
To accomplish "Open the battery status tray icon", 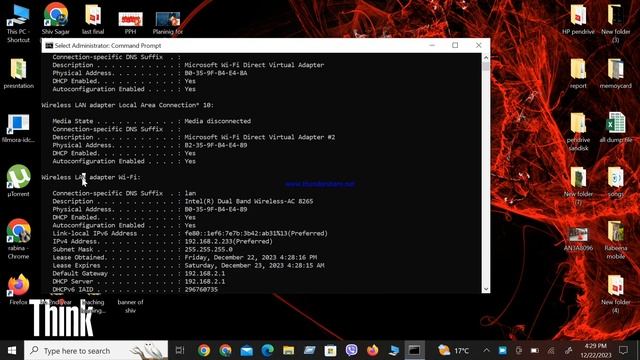I will (x=535, y=350).
